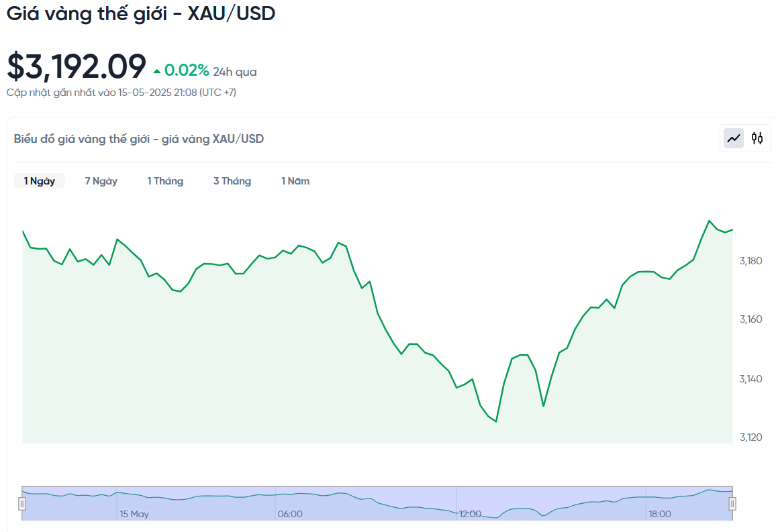Image resolution: width=776 pixels, height=532 pixels.
Task: Grab the right handle of range navigator
Action: [732, 503]
